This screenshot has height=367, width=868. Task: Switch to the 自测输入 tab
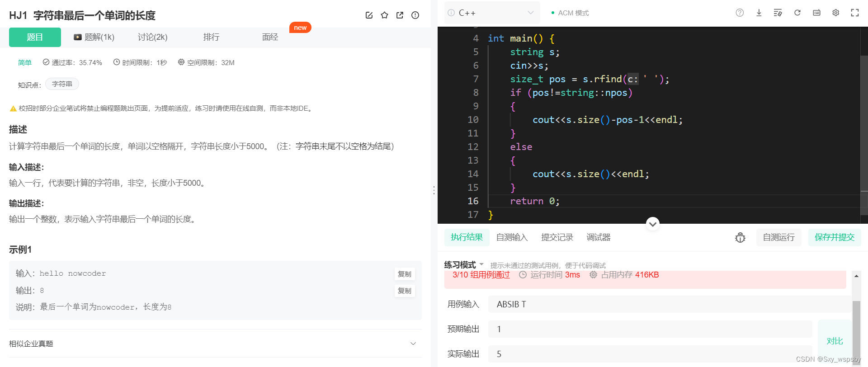coord(512,237)
